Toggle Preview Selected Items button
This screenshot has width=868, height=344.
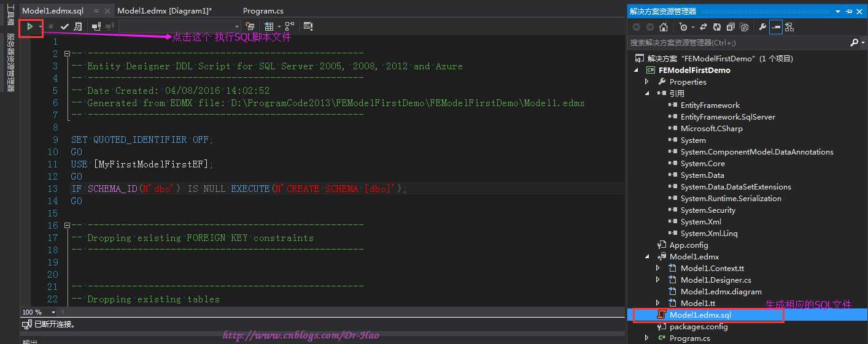(x=776, y=27)
